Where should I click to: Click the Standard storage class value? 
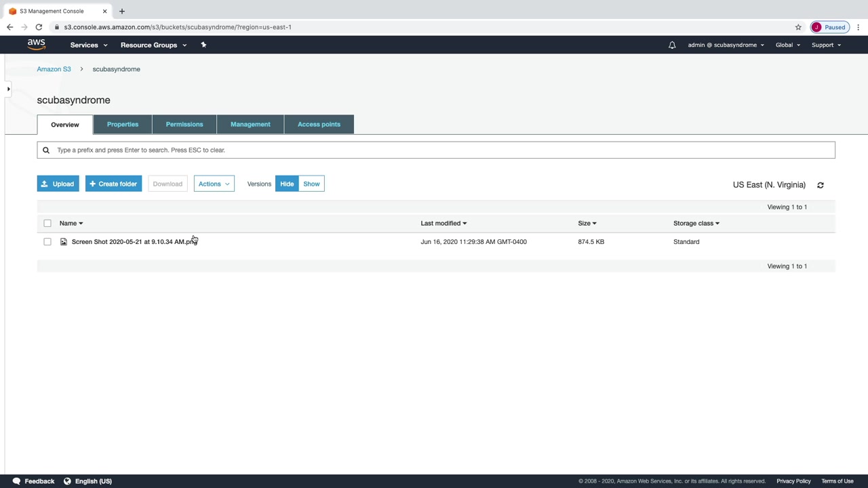(x=686, y=242)
